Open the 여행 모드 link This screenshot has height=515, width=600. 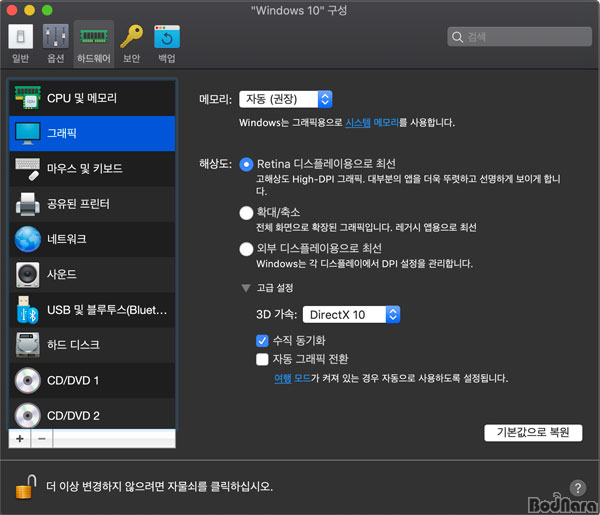click(x=292, y=378)
